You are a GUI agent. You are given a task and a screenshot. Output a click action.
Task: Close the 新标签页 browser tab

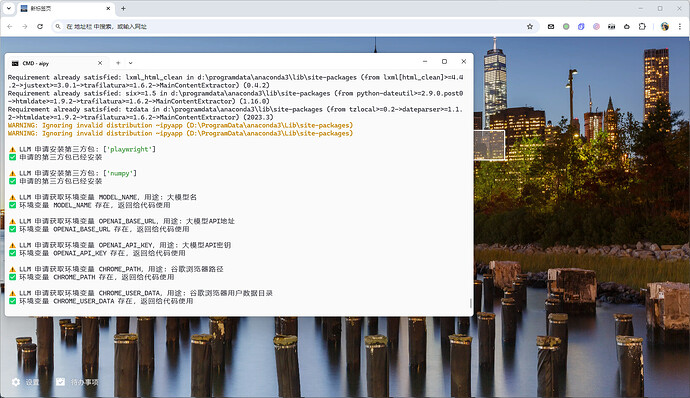click(x=108, y=8)
